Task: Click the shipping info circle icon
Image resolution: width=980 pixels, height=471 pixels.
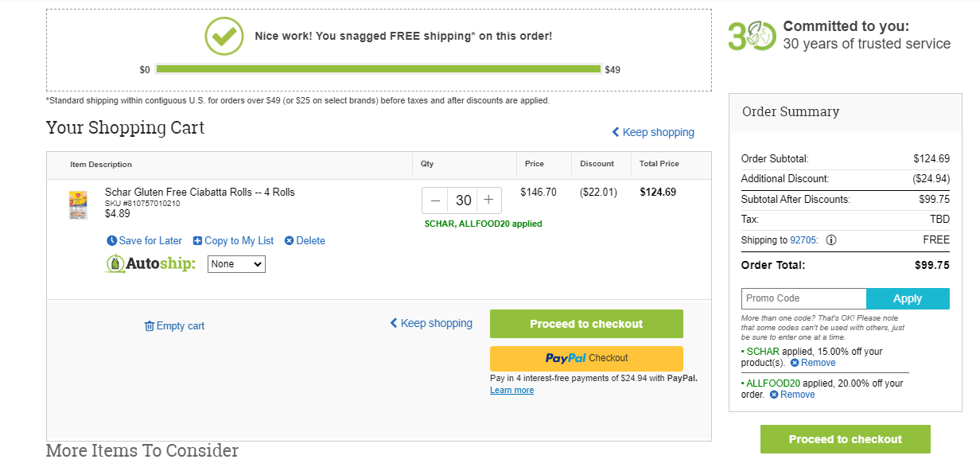Action: tap(831, 239)
